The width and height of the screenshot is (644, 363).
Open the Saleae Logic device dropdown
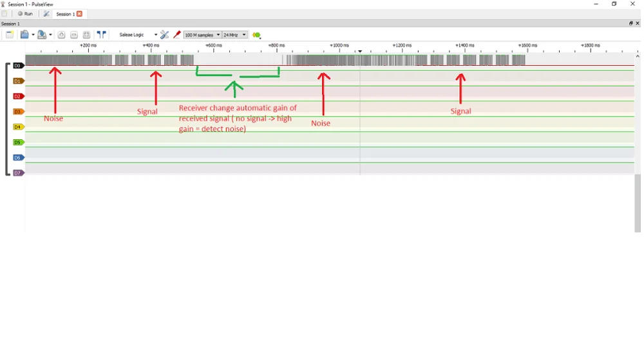(138, 35)
